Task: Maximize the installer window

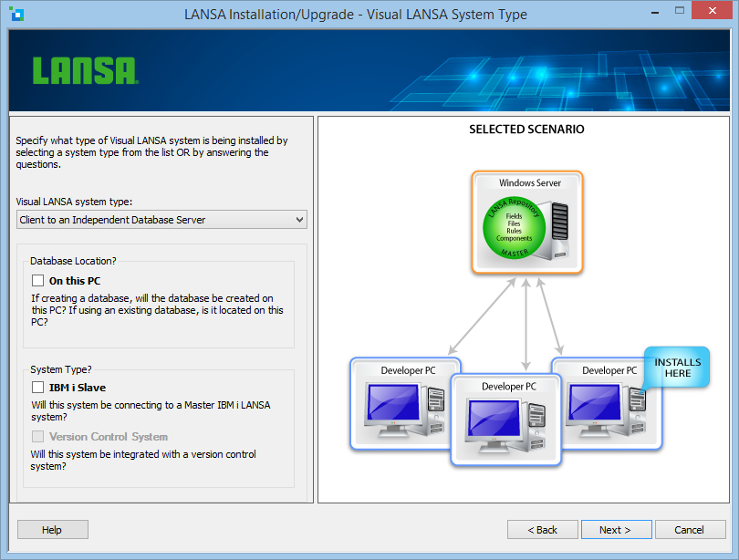Action: 679,10
